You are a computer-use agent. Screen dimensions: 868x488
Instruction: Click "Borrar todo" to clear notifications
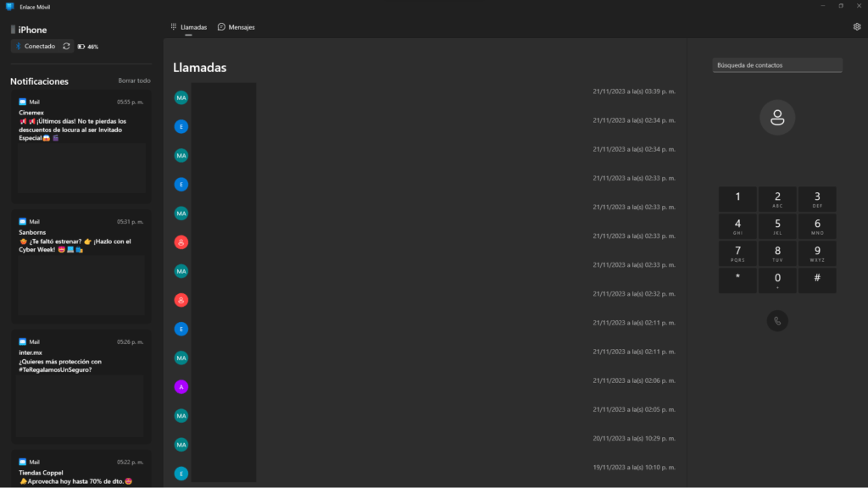[x=134, y=81]
